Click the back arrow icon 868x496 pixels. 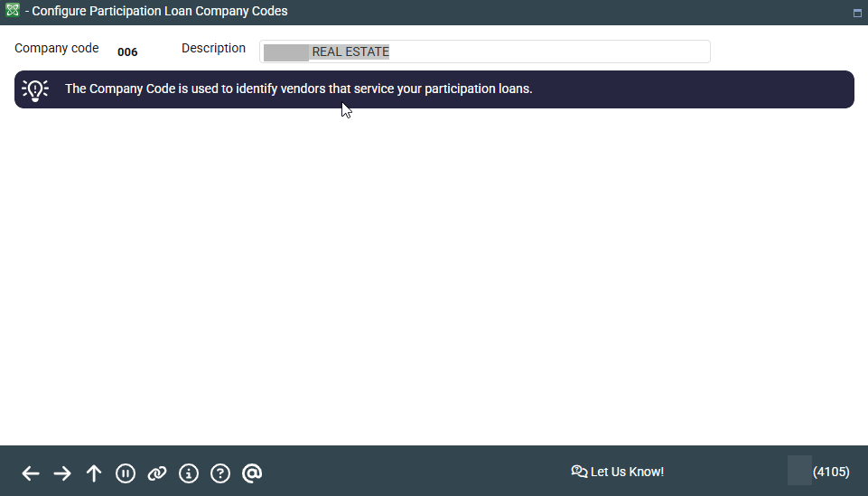[31, 473]
